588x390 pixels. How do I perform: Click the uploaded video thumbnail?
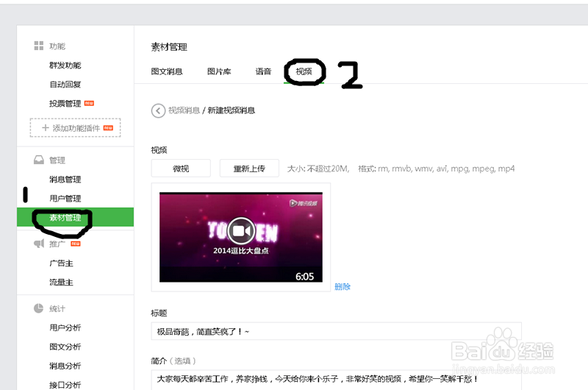(x=241, y=237)
